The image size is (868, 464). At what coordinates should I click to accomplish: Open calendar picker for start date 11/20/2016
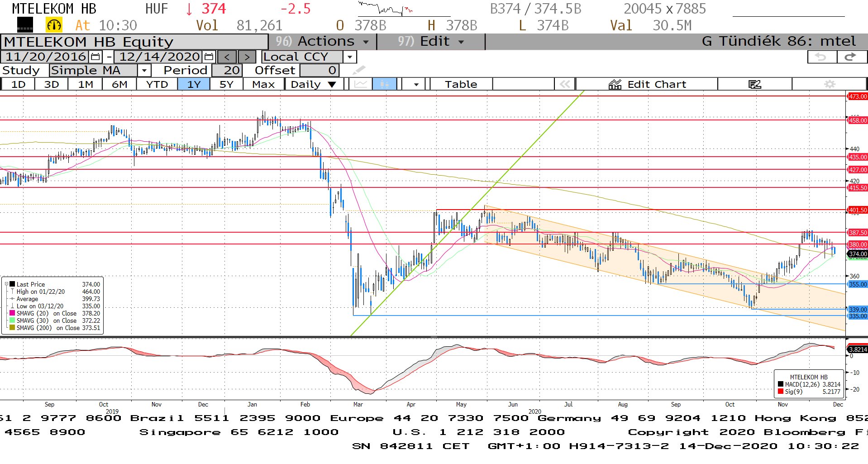[95, 57]
